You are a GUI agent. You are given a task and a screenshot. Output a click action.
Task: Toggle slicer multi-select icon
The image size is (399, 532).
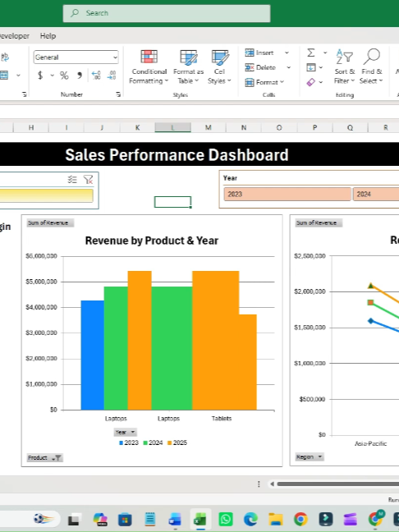tap(72, 180)
